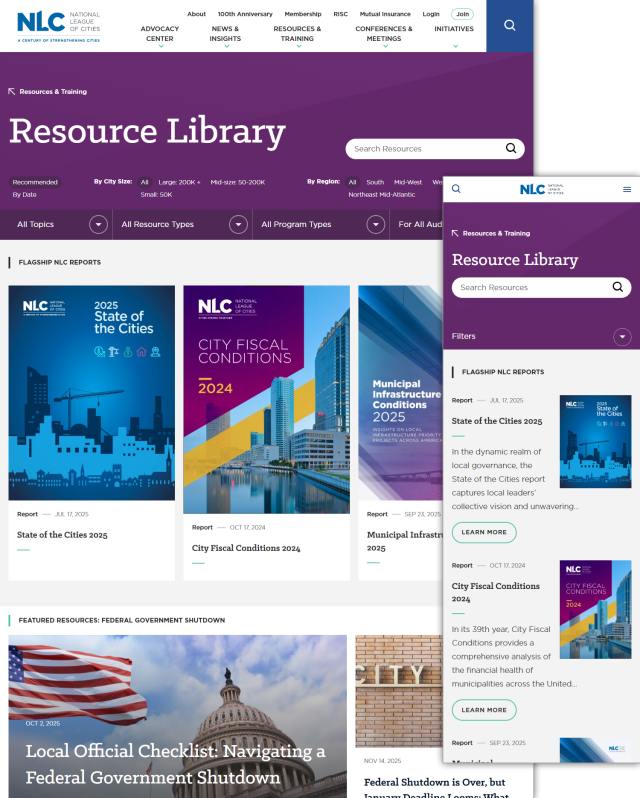
Task: Expand the mobile Filters panel
Action: tap(623, 337)
